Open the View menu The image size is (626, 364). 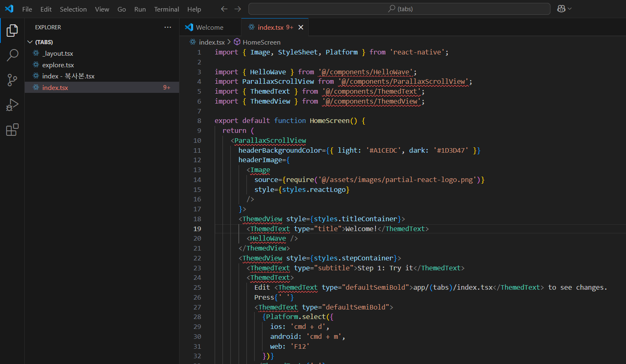[102, 9]
